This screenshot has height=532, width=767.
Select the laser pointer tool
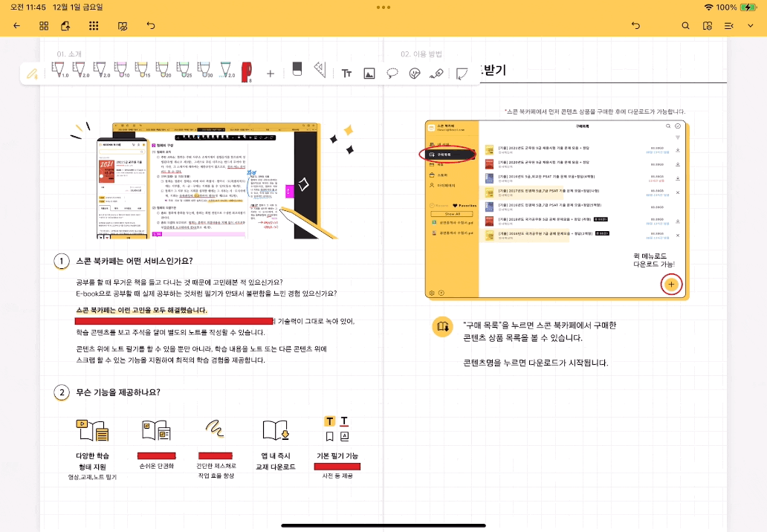click(436, 74)
